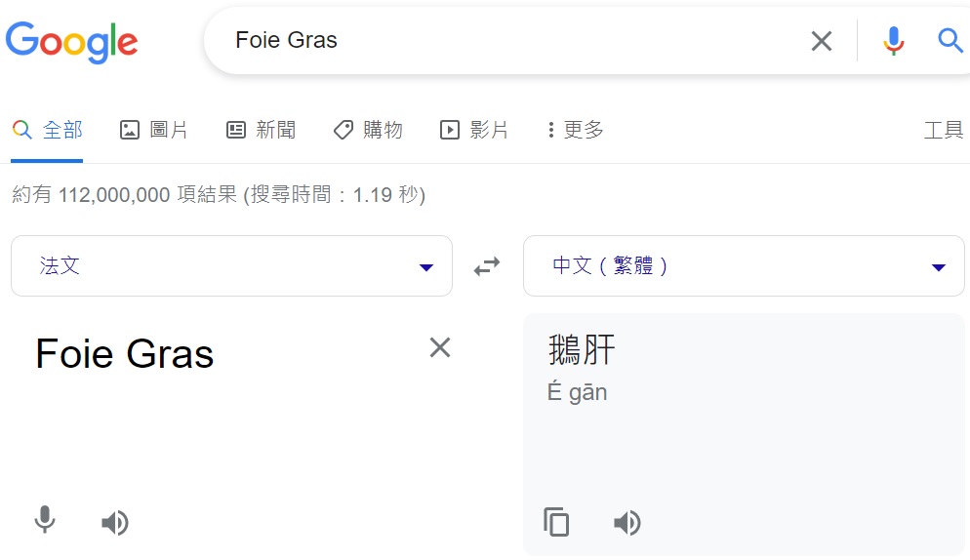Select the 全部 results tab

pyautogui.click(x=47, y=130)
